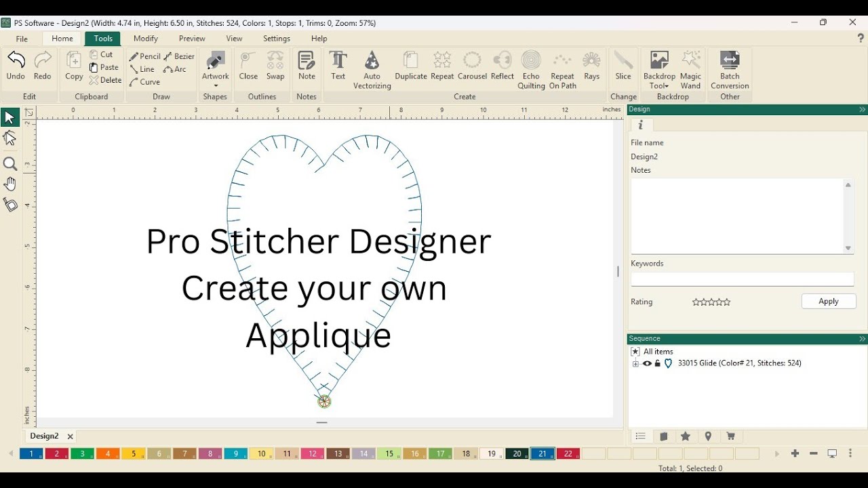Switch to the View tab
Screen dimensions: 868x488
coord(234,39)
